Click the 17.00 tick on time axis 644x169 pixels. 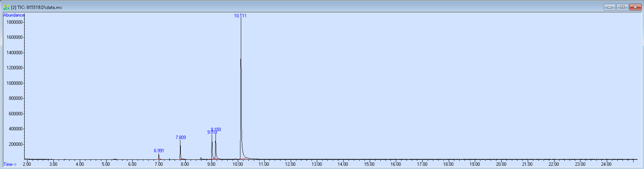[422, 164]
